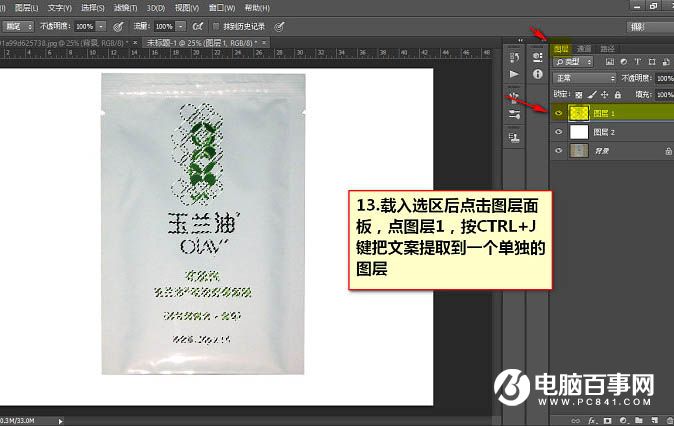This screenshot has width=674, height=426.
Task: Filter layers by adjustment layer icon
Action: click(624, 62)
